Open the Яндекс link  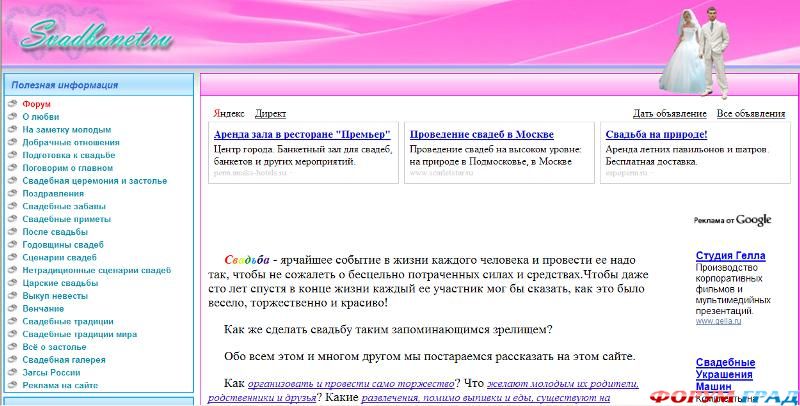pyautogui.click(x=229, y=114)
